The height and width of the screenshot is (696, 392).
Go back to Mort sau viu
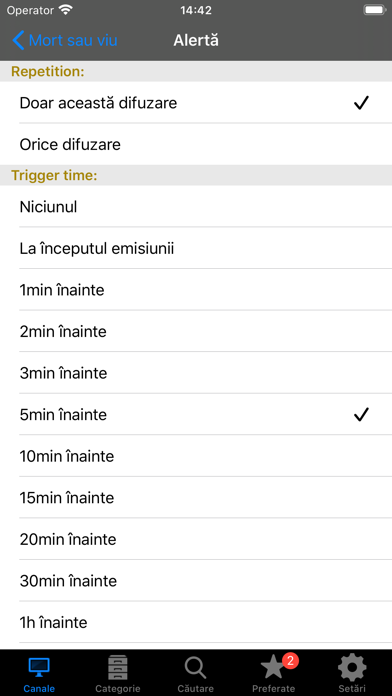click(x=65, y=40)
